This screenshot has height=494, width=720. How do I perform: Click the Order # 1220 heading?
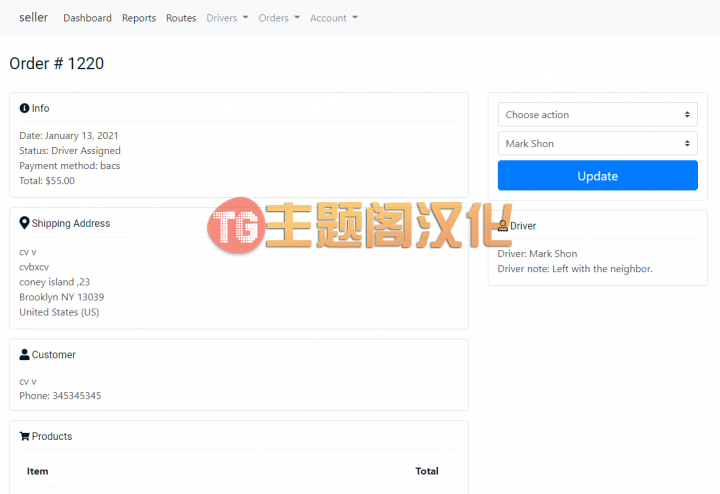[56, 63]
